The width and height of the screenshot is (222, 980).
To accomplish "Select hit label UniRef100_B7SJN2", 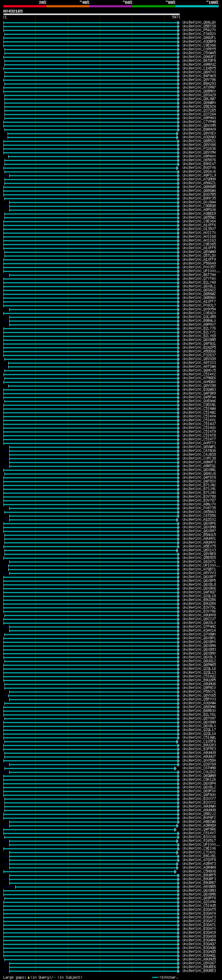I will click(199, 485).
